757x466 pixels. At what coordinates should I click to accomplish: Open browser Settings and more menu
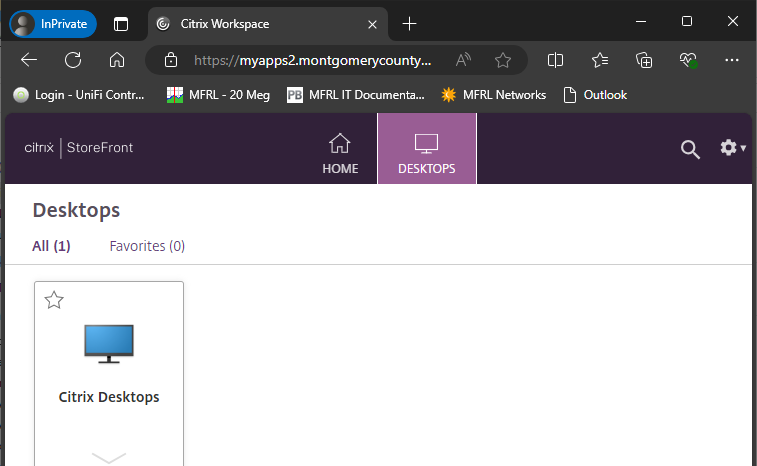732,60
